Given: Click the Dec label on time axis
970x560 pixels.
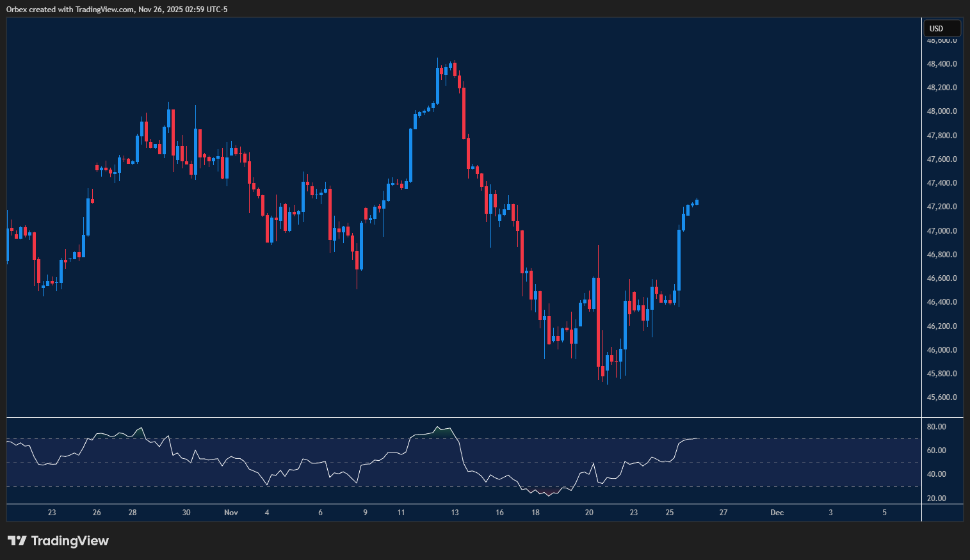Looking at the screenshot, I should [777, 513].
